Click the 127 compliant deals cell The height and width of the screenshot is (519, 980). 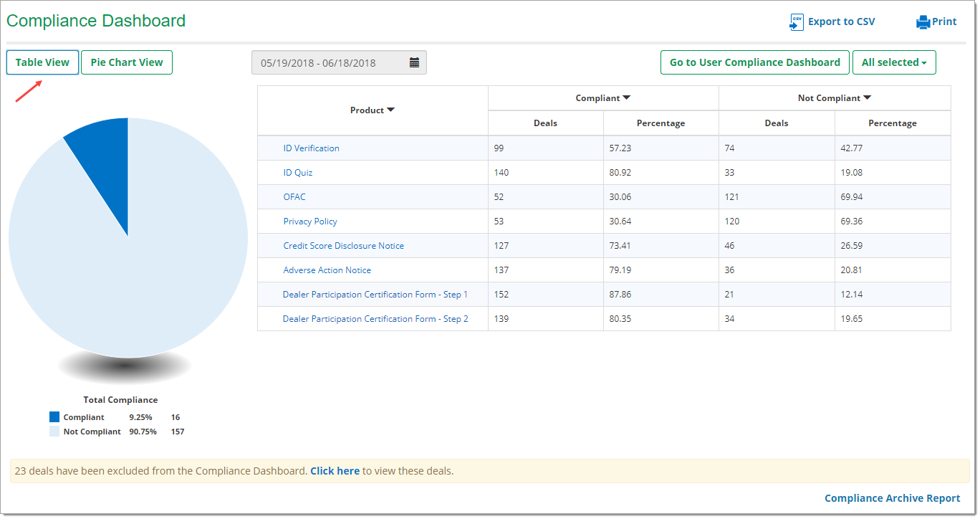(545, 246)
